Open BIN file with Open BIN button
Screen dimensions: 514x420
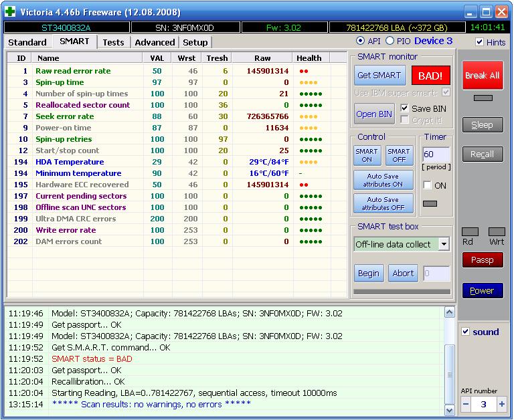pyautogui.click(x=374, y=114)
